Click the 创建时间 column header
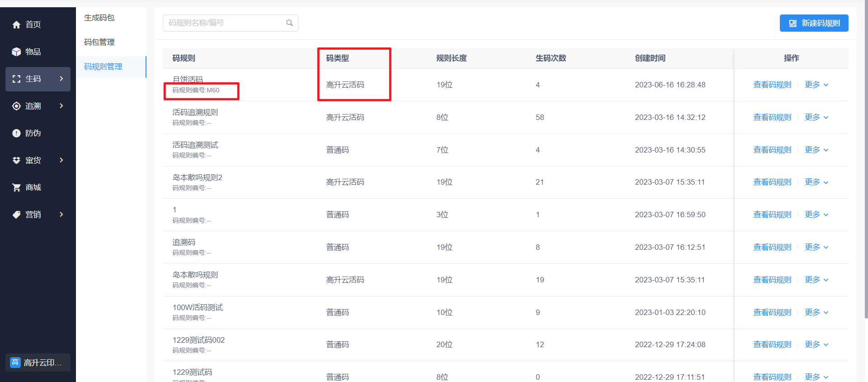Image resolution: width=868 pixels, height=382 pixels. tap(650, 58)
